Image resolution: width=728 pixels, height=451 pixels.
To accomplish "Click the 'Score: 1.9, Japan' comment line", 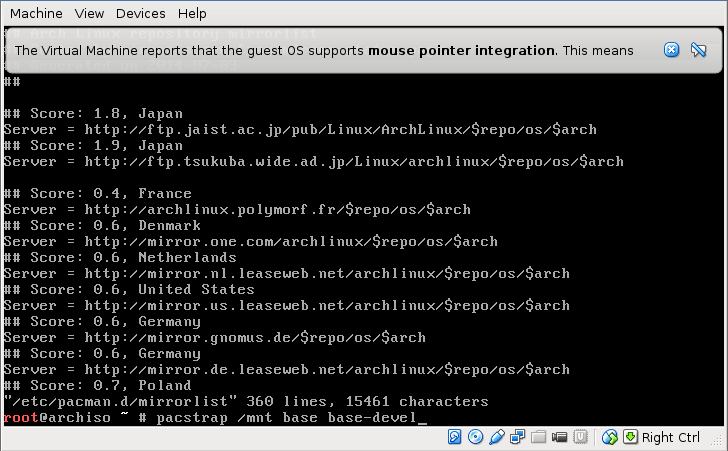I will [x=93, y=145].
